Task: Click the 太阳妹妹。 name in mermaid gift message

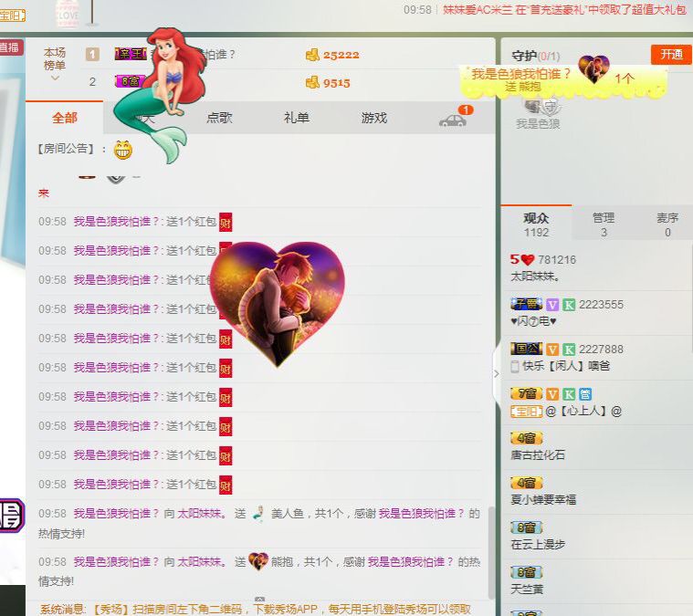Action: pos(203,514)
